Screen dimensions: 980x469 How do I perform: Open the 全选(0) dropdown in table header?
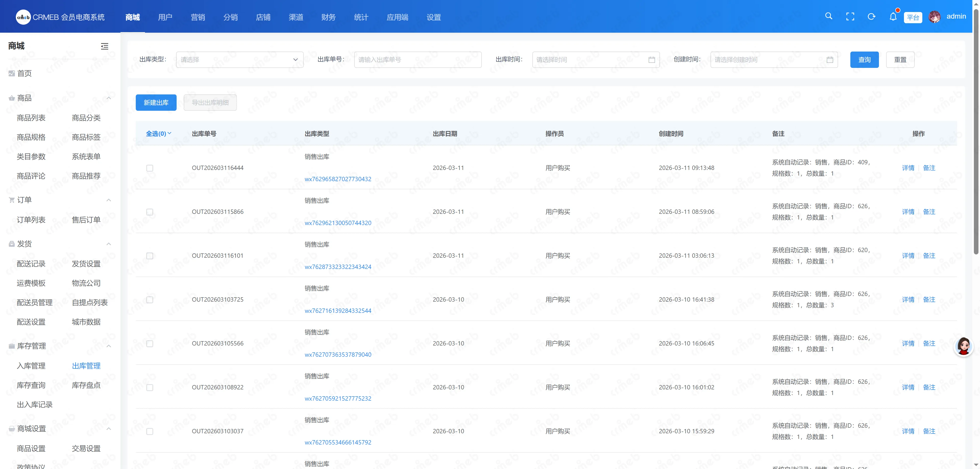pyautogui.click(x=159, y=133)
